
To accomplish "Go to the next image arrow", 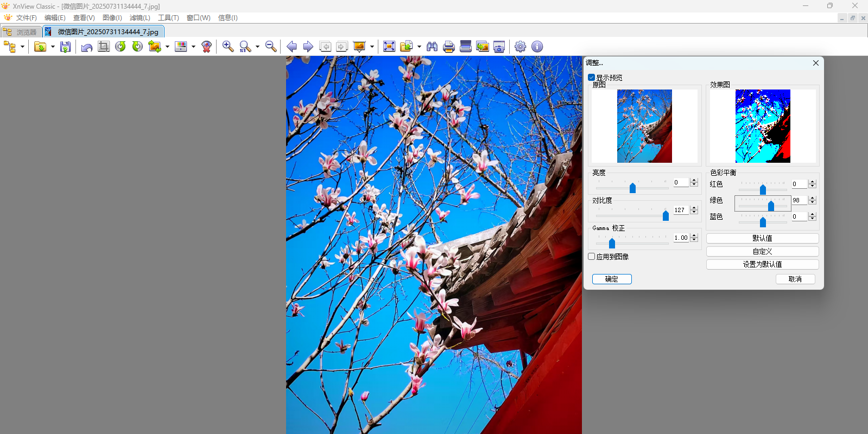I will click(x=308, y=47).
